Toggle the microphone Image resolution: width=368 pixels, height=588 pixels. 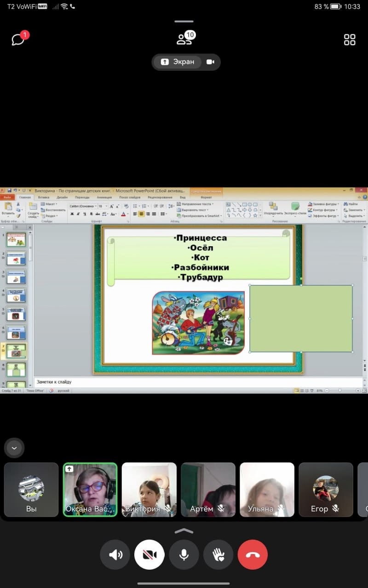click(x=184, y=555)
